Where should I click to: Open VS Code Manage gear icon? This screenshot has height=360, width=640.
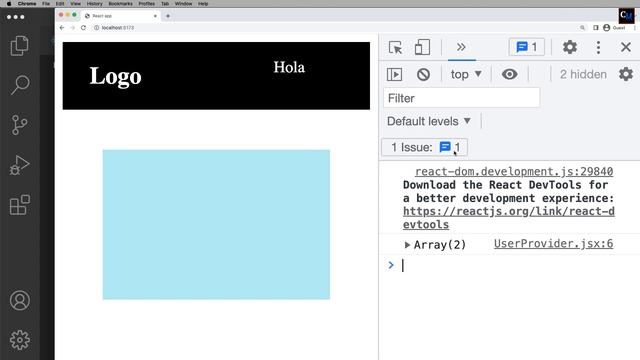click(x=20, y=340)
